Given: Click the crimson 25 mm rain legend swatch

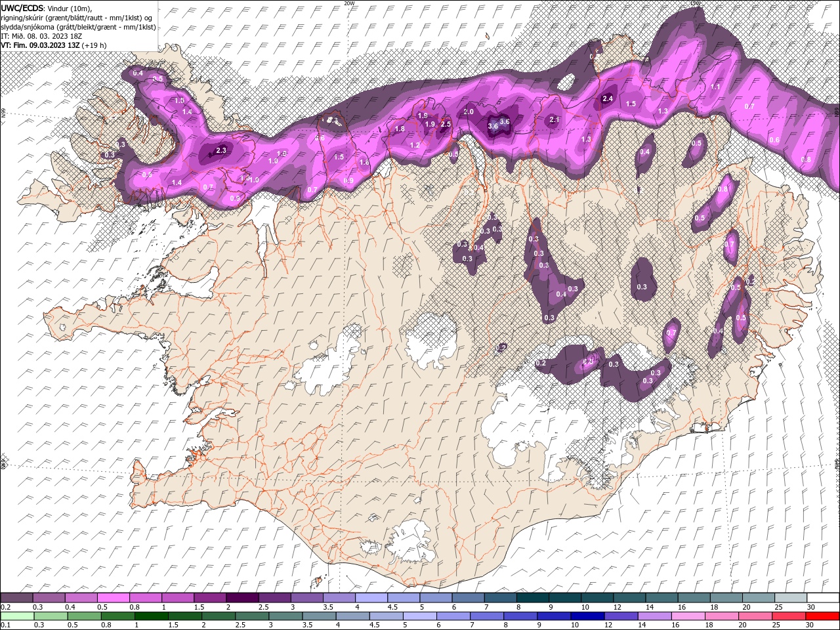Looking at the screenshot, I should [x=789, y=616].
